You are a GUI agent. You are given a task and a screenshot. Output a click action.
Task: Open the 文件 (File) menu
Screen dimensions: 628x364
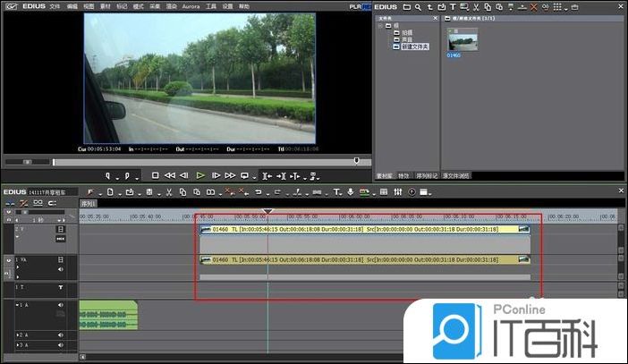point(55,6)
